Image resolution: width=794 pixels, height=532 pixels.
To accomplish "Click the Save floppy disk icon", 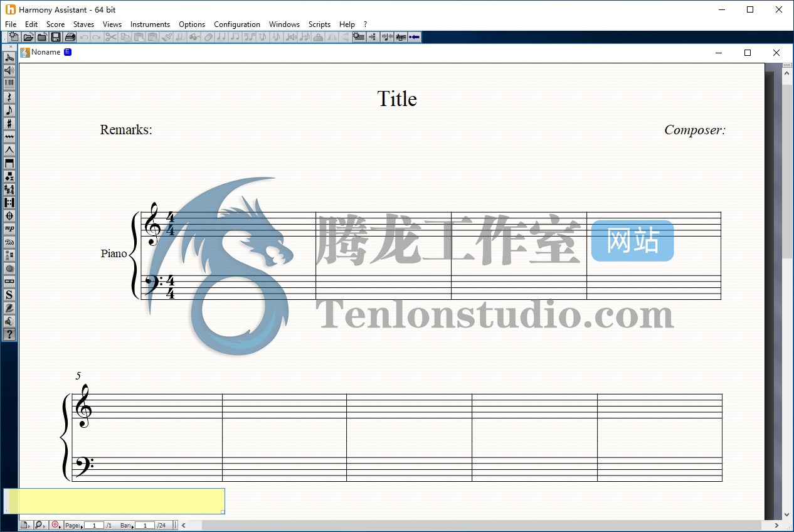I will click(55, 37).
